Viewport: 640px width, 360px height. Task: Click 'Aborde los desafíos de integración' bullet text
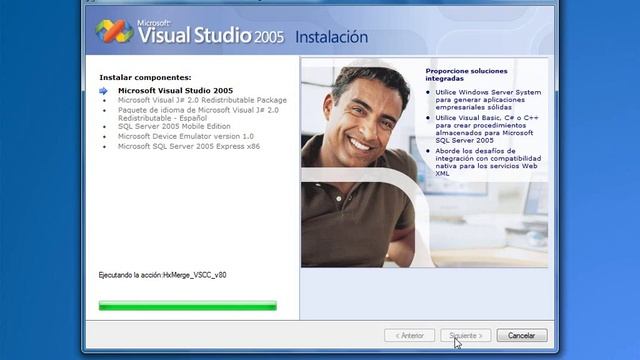[488, 162]
